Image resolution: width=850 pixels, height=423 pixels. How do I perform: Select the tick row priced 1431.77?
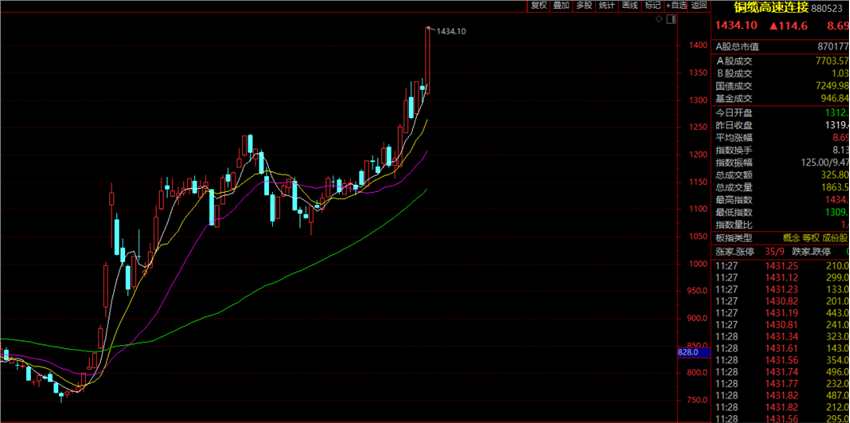tap(781, 384)
